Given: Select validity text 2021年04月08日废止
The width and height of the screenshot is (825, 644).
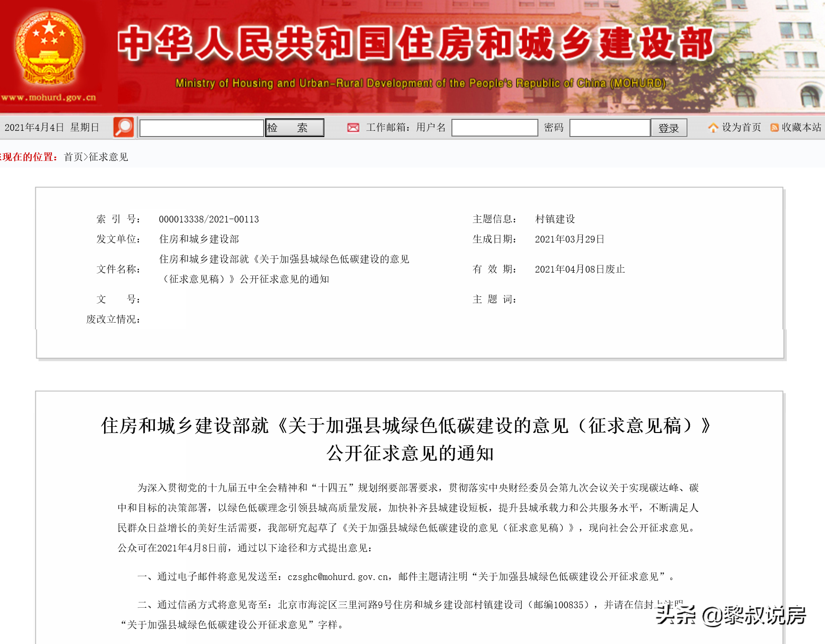Looking at the screenshot, I should [580, 269].
